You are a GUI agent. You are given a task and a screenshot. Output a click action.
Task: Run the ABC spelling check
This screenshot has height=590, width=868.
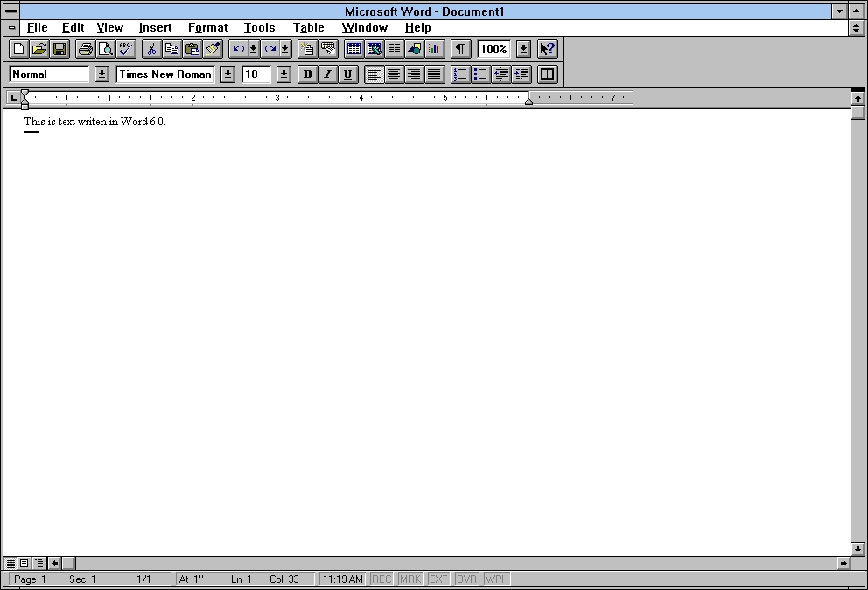[x=126, y=49]
